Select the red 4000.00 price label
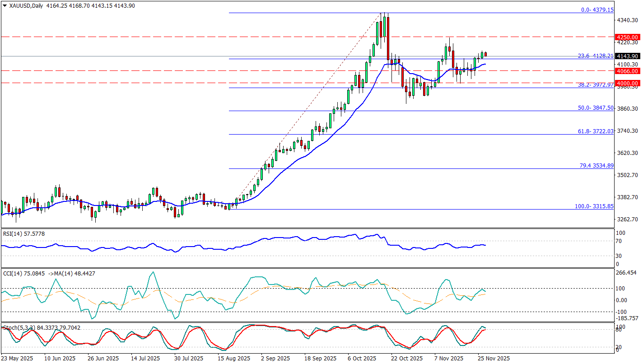This screenshot has width=643, height=364. point(628,83)
